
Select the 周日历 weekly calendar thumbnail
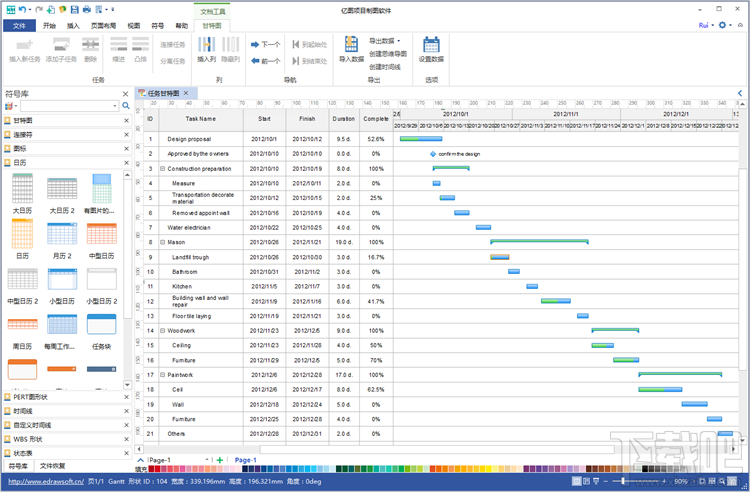coord(22,324)
